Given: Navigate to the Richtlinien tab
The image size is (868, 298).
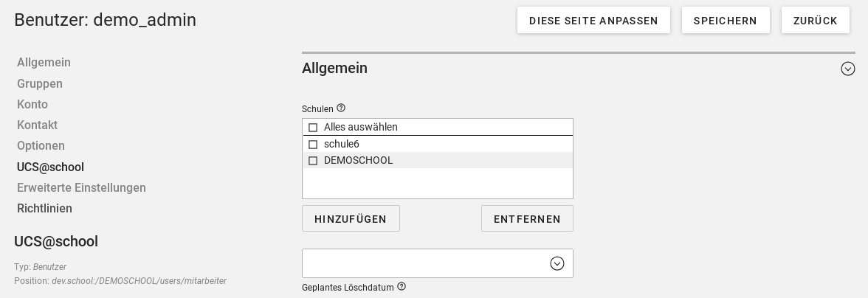Looking at the screenshot, I should (44, 209).
